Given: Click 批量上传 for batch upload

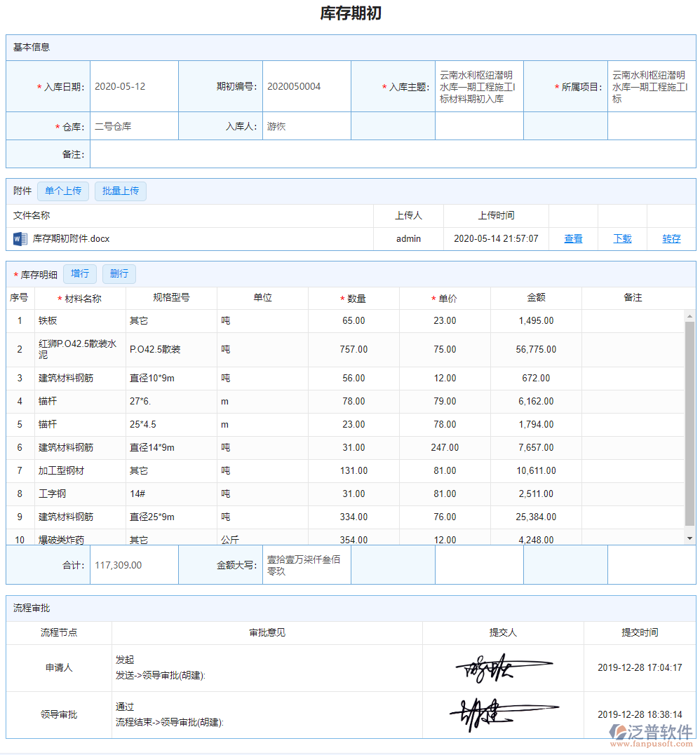Looking at the screenshot, I should [120, 191].
